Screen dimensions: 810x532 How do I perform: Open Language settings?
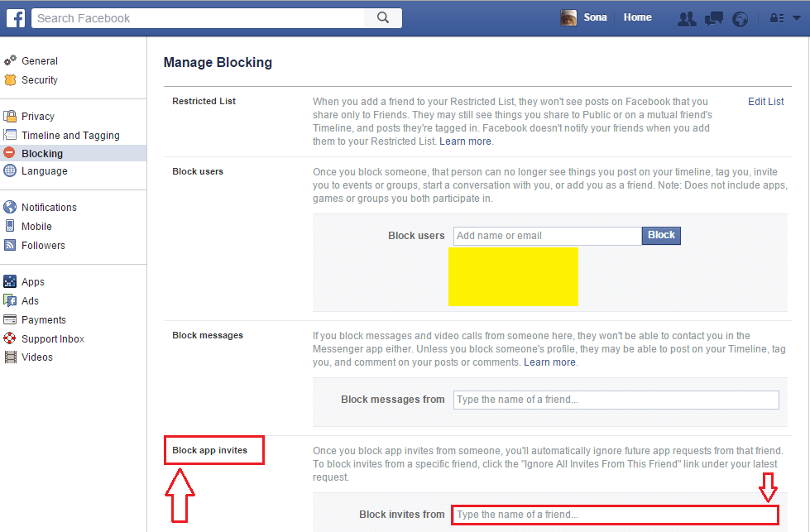coord(44,171)
